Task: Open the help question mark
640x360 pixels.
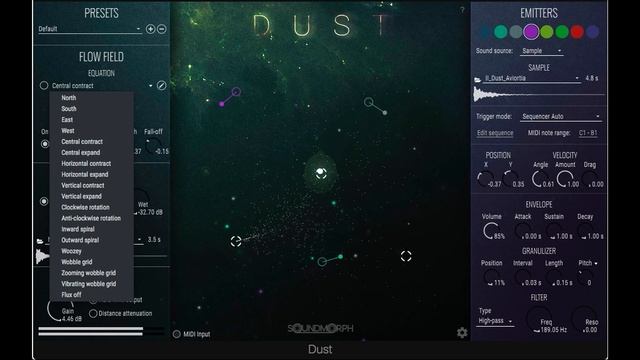Action: tap(462, 10)
